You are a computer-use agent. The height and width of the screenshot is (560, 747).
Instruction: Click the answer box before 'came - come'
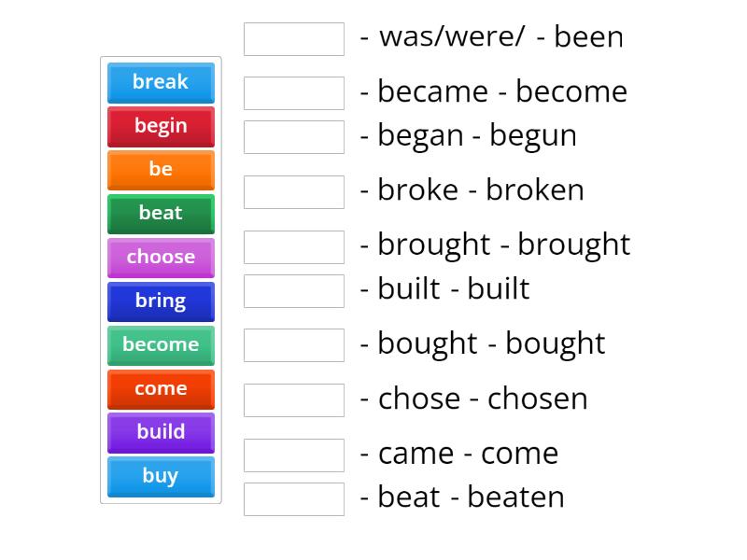pyautogui.click(x=293, y=455)
